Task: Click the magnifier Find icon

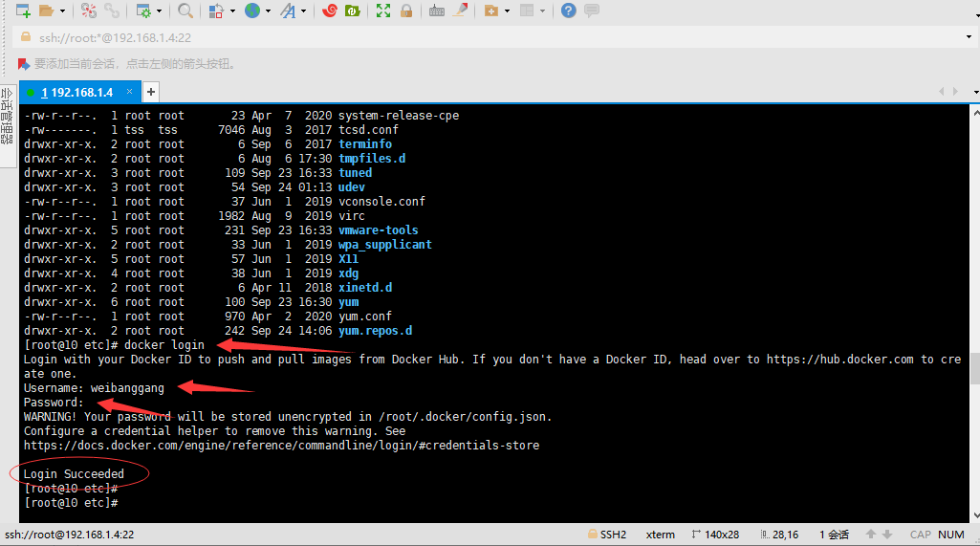Action: click(185, 11)
